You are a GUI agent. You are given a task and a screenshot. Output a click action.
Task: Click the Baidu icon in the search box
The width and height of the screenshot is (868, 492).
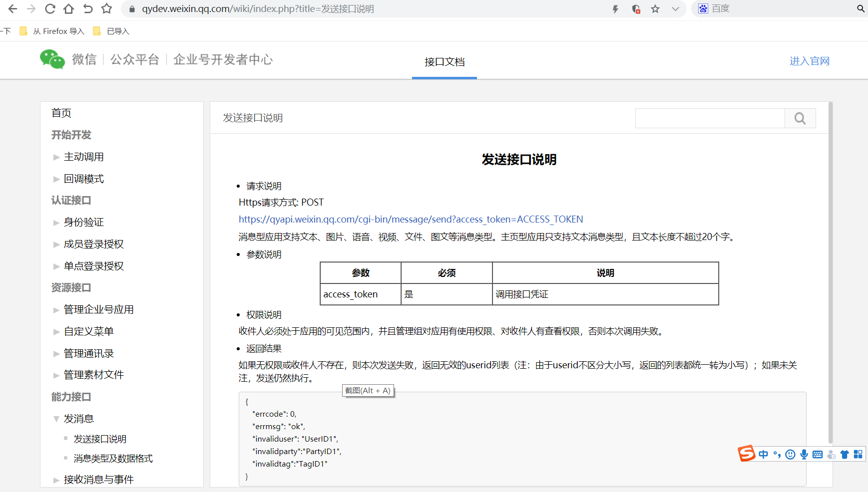tap(703, 8)
